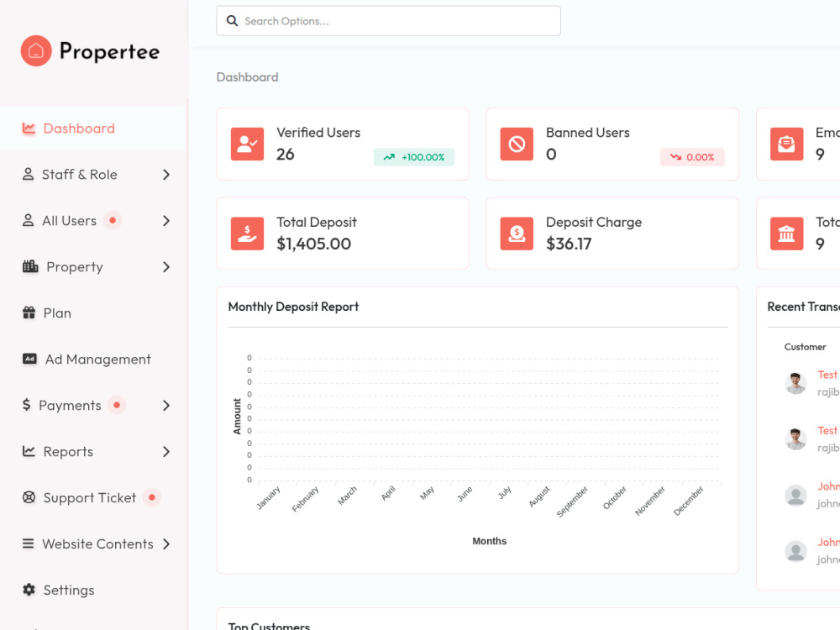This screenshot has height=630, width=840.
Task: Click the Dashboard chart icon in sidebar
Action: [x=29, y=128]
